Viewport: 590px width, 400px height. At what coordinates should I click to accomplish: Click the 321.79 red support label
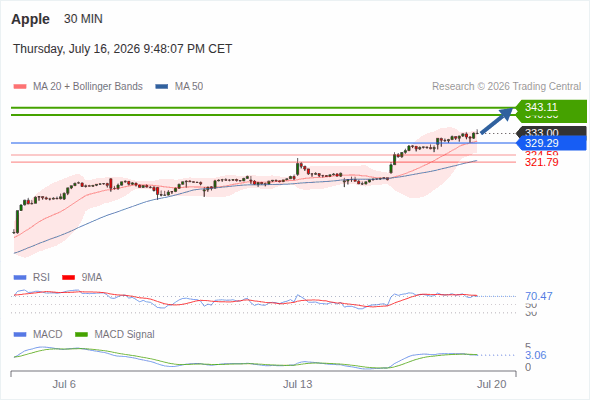541,162
